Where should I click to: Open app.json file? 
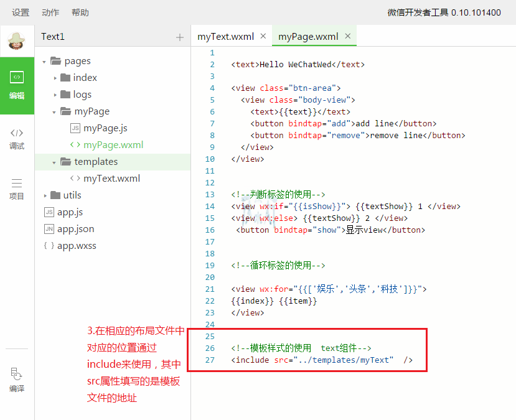75,229
